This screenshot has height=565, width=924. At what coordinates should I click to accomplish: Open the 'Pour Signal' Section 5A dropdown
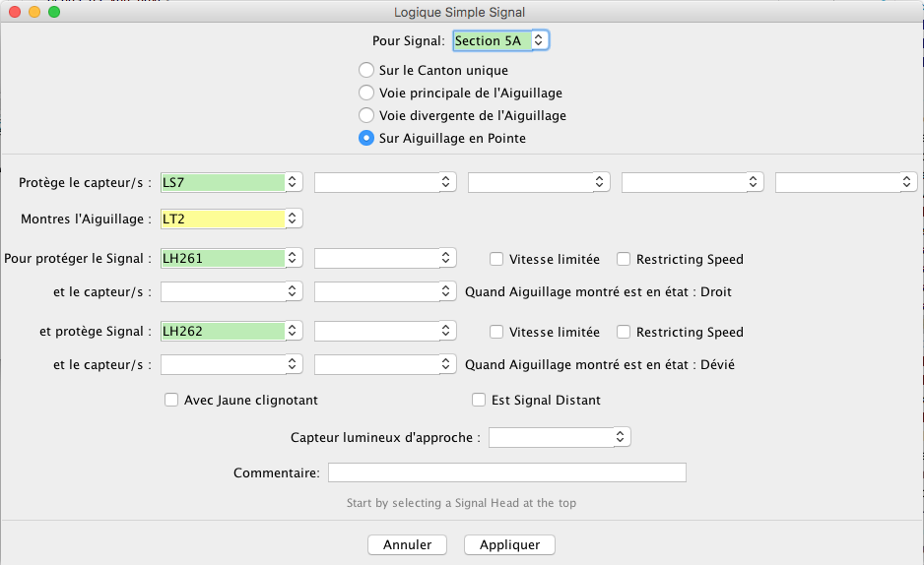tap(500, 40)
